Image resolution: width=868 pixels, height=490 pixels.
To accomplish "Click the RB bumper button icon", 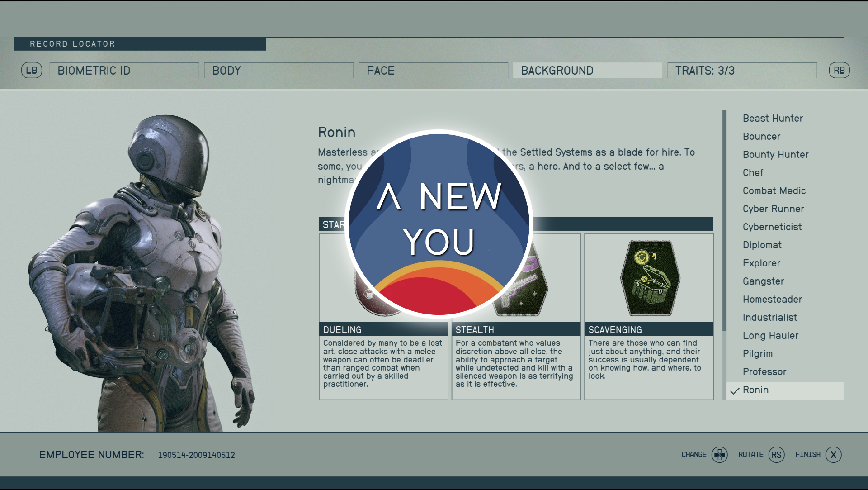I will (x=839, y=71).
